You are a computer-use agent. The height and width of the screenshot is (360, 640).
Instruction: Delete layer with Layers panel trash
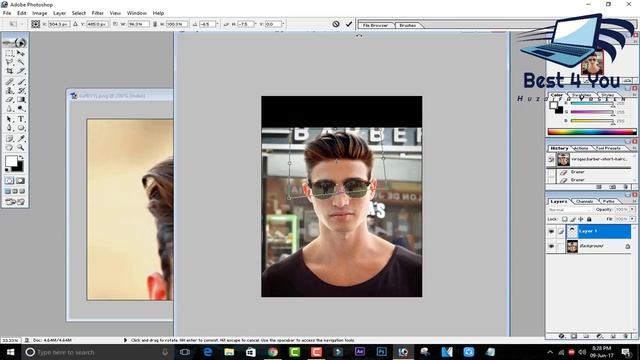[x=627, y=336]
